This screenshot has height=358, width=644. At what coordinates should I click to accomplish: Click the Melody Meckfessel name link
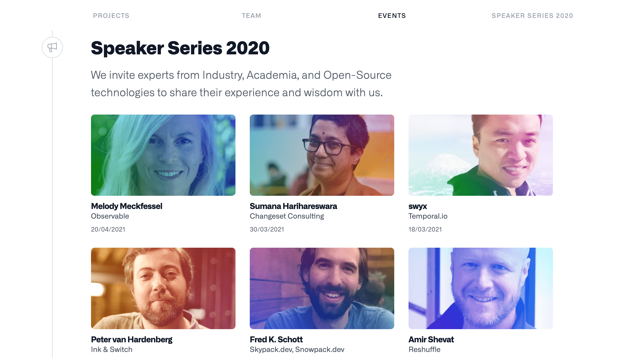[x=127, y=206]
